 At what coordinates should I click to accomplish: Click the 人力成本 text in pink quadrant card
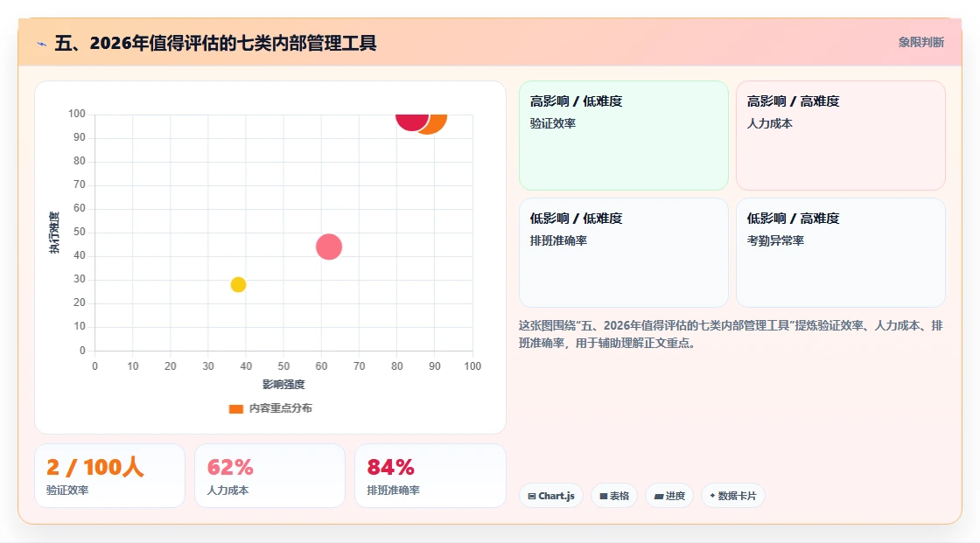(x=769, y=123)
